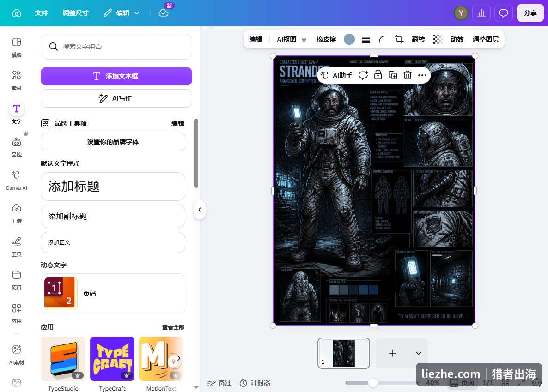This screenshot has height=392, width=548.
Task: Click 编辑 beside 品牌工具箱
Action: point(178,123)
